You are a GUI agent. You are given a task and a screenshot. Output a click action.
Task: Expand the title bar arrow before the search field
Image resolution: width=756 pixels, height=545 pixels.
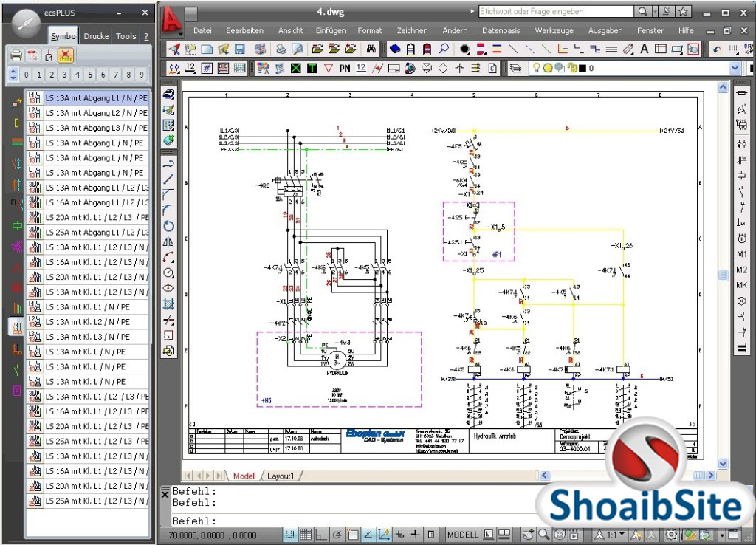tap(472, 11)
